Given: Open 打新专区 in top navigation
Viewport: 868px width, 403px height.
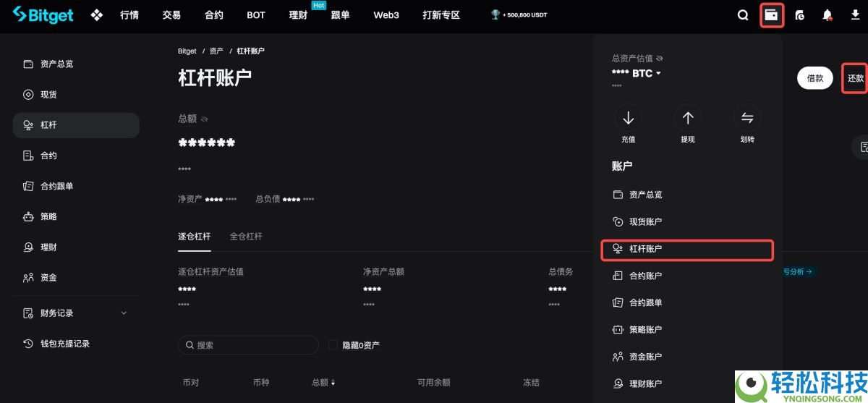Looking at the screenshot, I should [441, 15].
